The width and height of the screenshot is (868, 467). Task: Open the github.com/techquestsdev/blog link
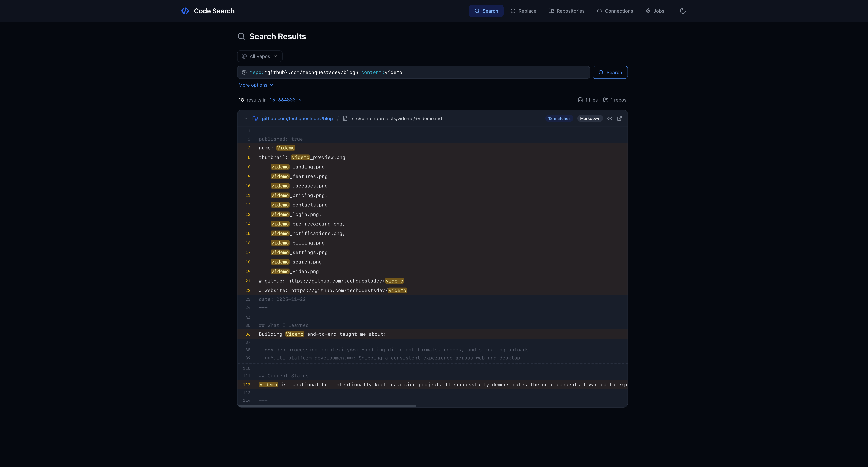[x=297, y=118]
